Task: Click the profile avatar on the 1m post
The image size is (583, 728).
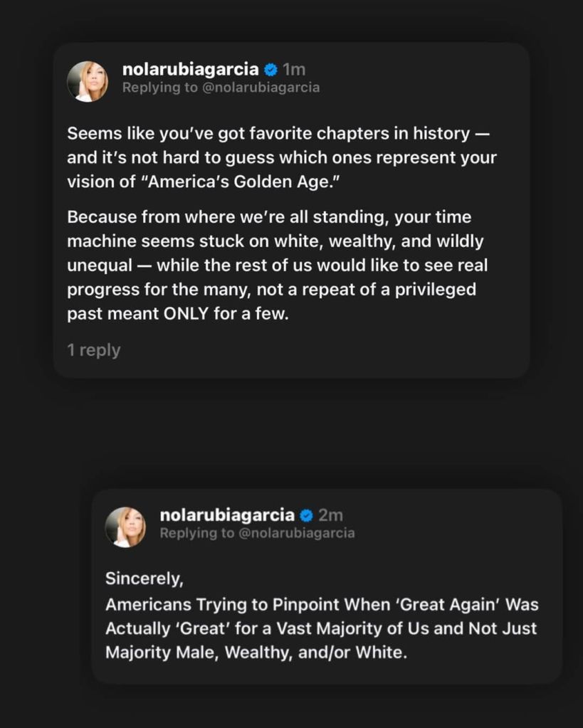Action: click(x=88, y=81)
